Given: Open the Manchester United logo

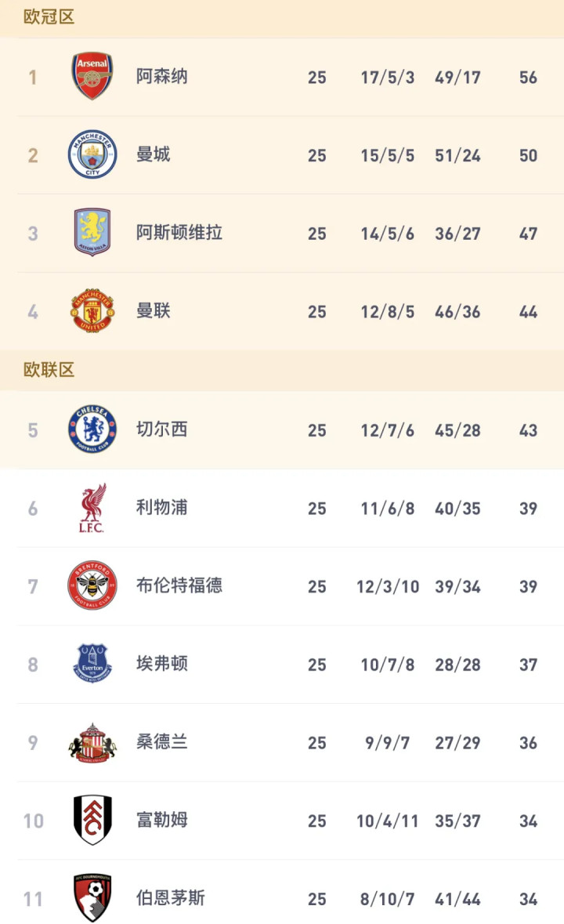Looking at the screenshot, I should [x=92, y=311].
